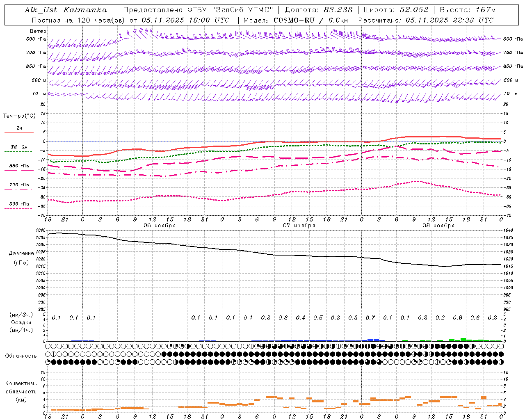The height and width of the screenshot is (420, 525).
Task: Click the 10 м wind level label on left
Action: point(39,94)
